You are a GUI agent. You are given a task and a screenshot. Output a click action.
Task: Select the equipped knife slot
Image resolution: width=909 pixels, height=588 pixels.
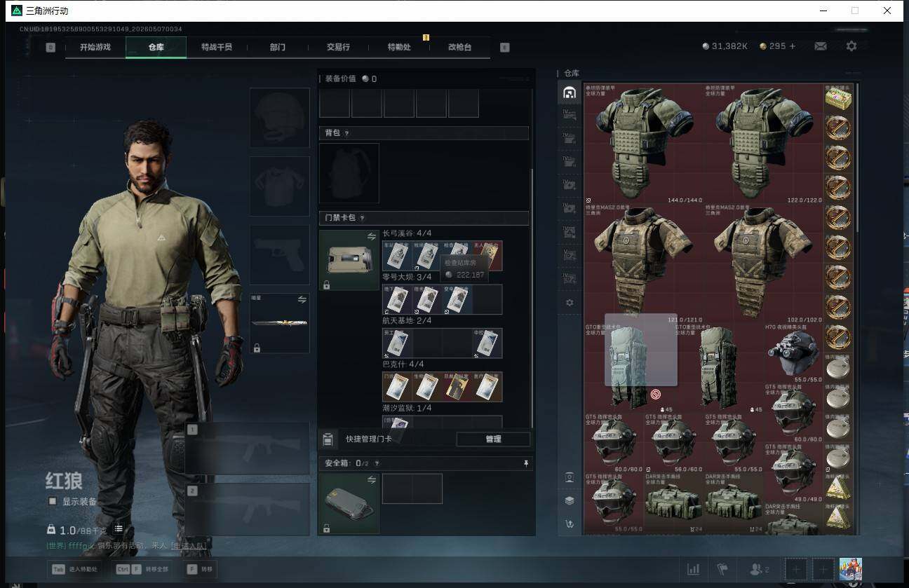(280, 323)
